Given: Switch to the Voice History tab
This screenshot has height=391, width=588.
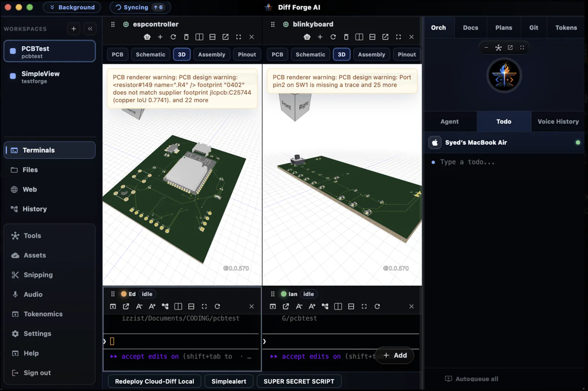Looking at the screenshot, I should tap(558, 121).
